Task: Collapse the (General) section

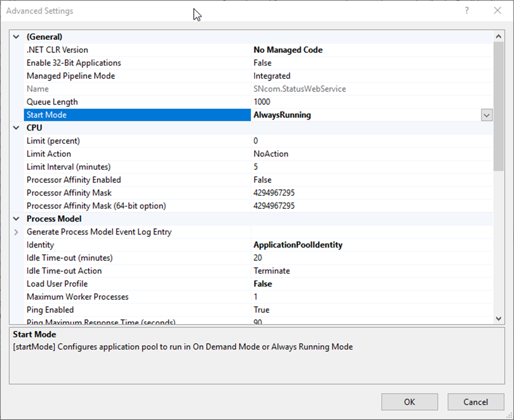Action: [16, 37]
